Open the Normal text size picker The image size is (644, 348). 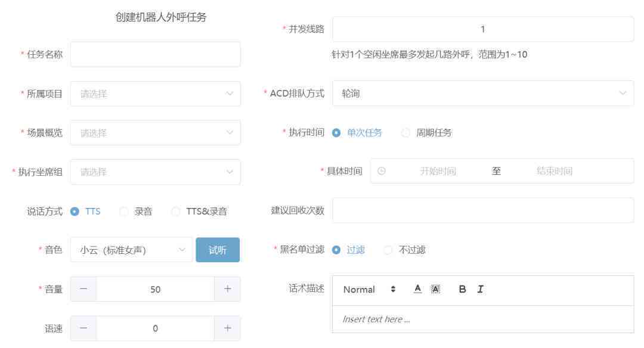369,290
